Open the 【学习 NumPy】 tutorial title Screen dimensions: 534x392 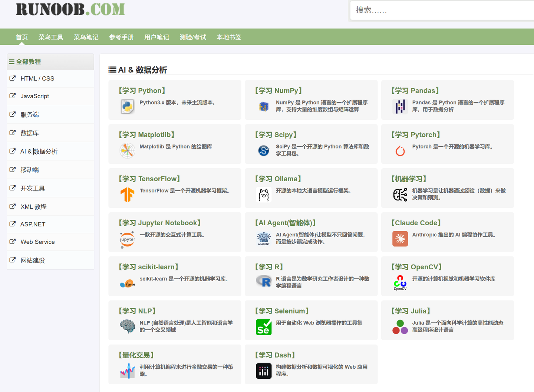tap(278, 91)
